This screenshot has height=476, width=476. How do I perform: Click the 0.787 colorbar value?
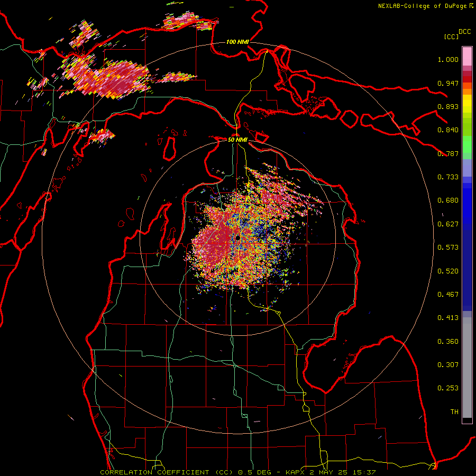(x=448, y=153)
